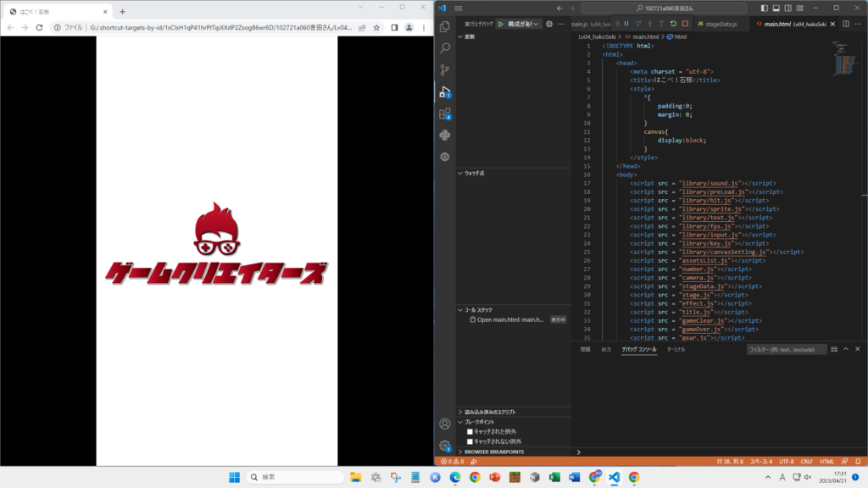This screenshot has height=488, width=868.
Task: Reload the page in Chrome
Action: (x=39, y=28)
